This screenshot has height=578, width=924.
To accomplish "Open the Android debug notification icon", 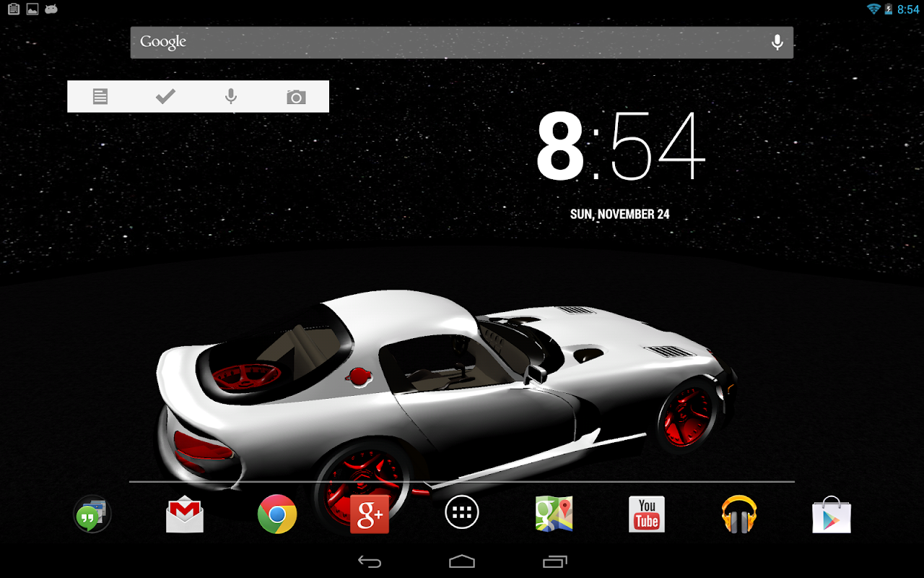I will [51, 9].
